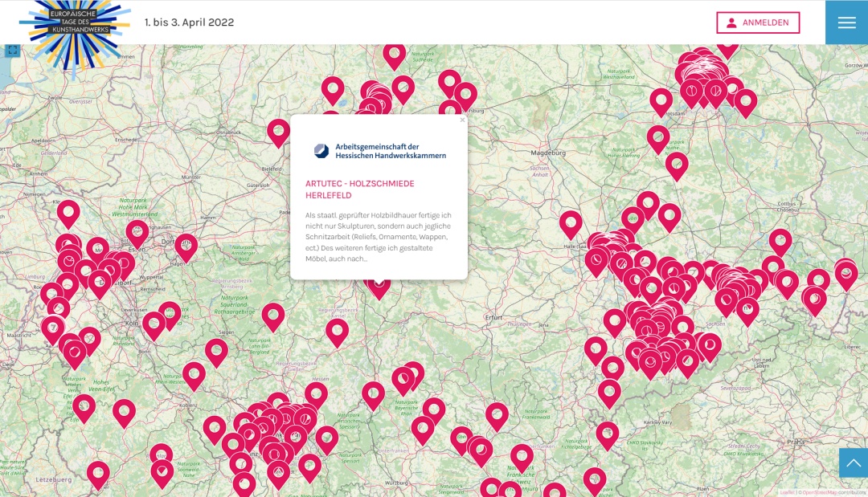Click the Magdeburg city label on map
Viewport: 868px width, 497px height.
pyautogui.click(x=548, y=153)
